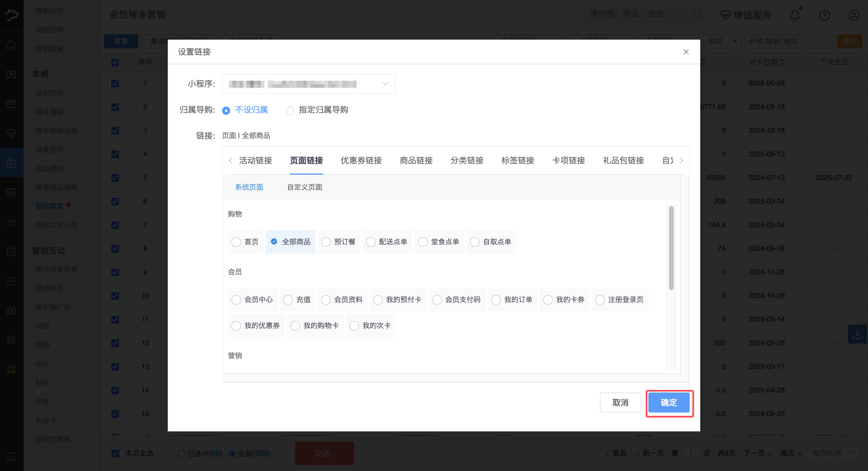
Task: Choose 首页 page option
Action: click(x=245, y=242)
